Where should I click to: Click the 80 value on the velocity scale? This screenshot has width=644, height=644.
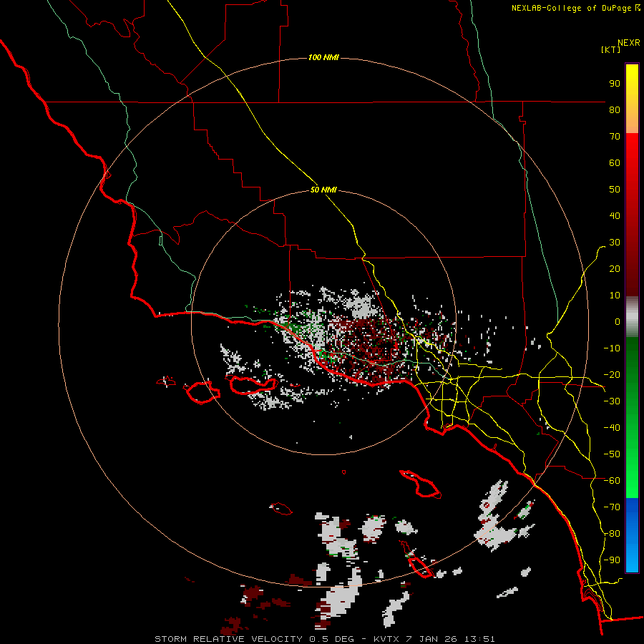(x=615, y=109)
